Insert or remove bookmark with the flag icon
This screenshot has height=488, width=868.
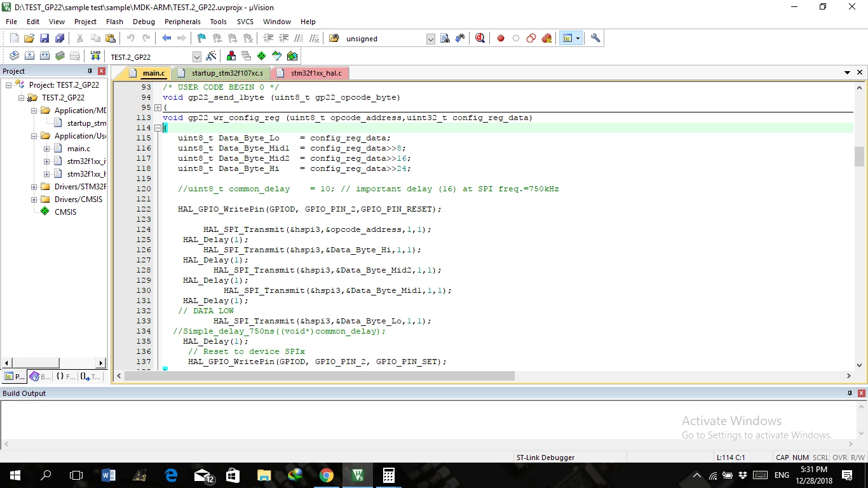(x=201, y=38)
